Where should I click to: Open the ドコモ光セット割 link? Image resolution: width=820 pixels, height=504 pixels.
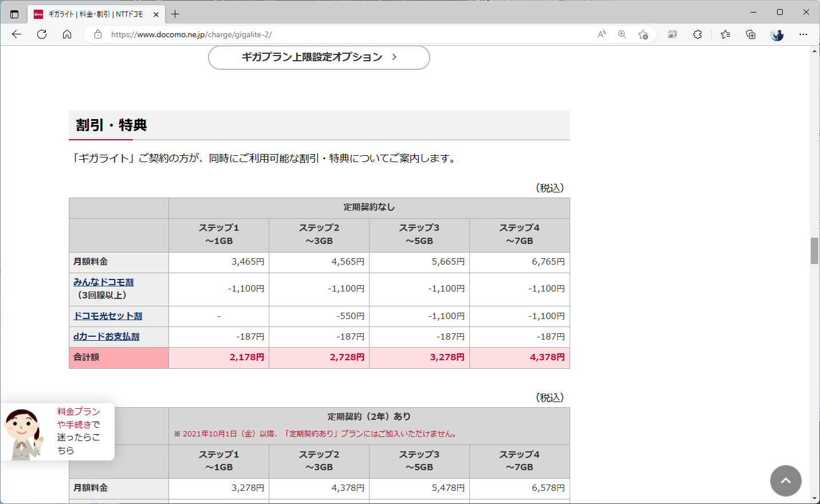coord(106,316)
